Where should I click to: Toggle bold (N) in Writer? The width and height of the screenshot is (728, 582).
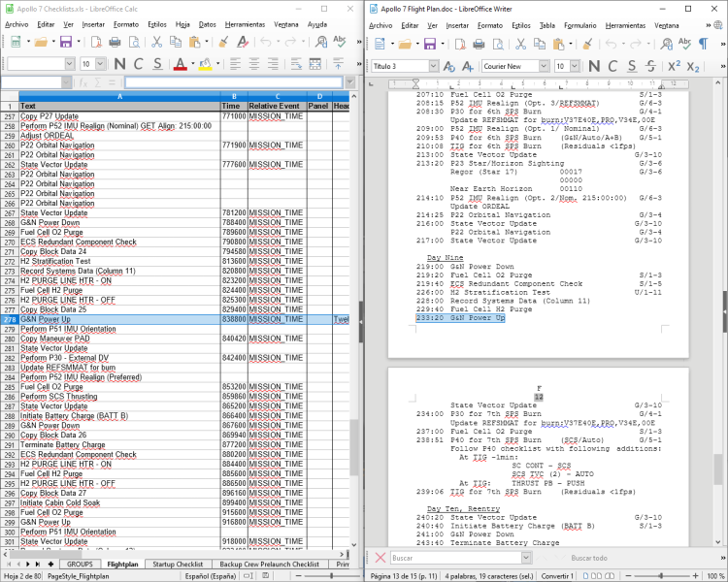(x=594, y=66)
